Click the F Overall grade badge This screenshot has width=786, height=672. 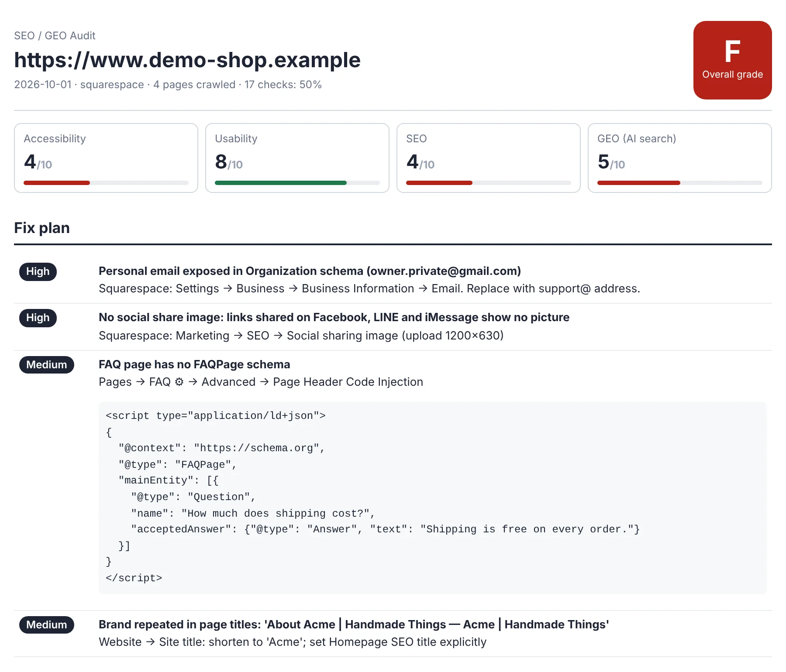click(732, 60)
